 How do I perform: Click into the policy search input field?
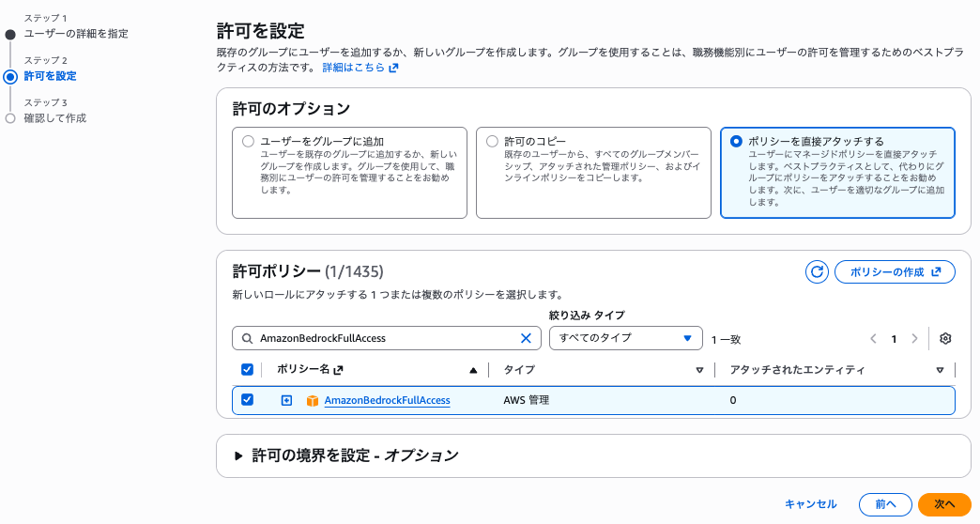(386, 338)
